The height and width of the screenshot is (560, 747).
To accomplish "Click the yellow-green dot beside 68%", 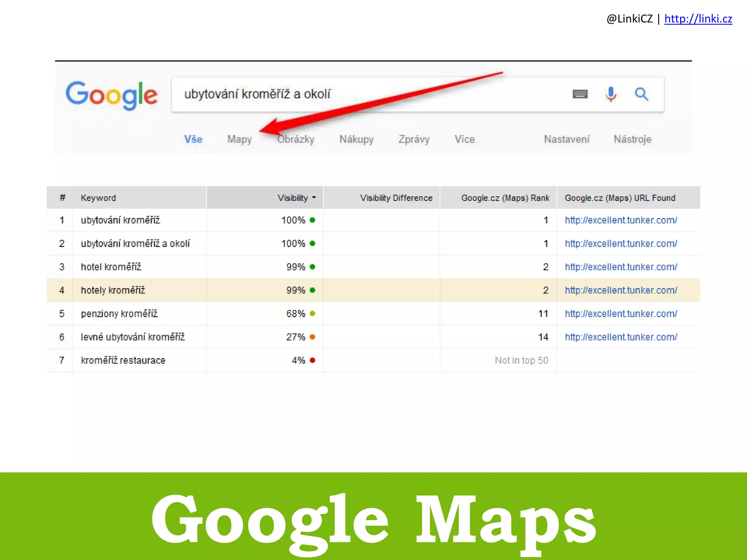I will 313,314.
